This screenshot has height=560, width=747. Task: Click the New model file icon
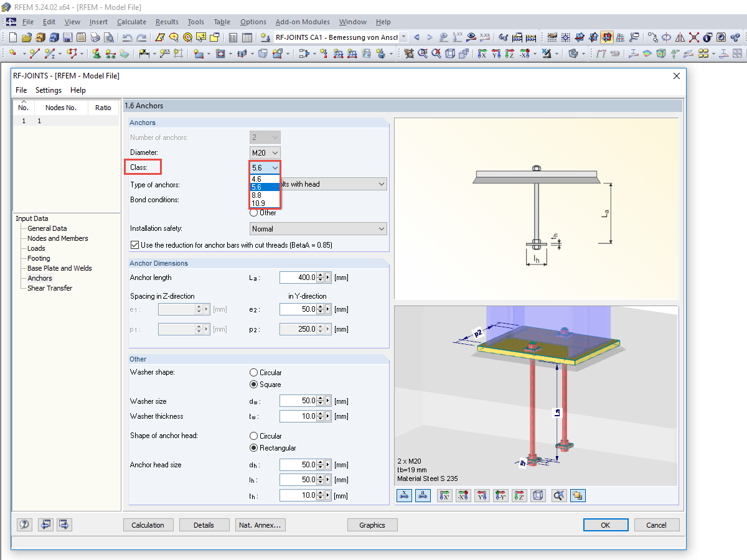(x=13, y=37)
